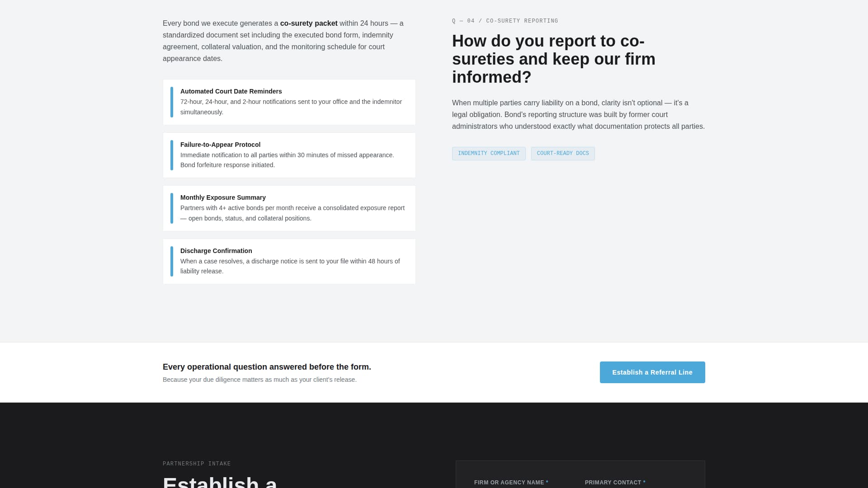Click "Because your due diligence matters" subtext

(259, 380)
